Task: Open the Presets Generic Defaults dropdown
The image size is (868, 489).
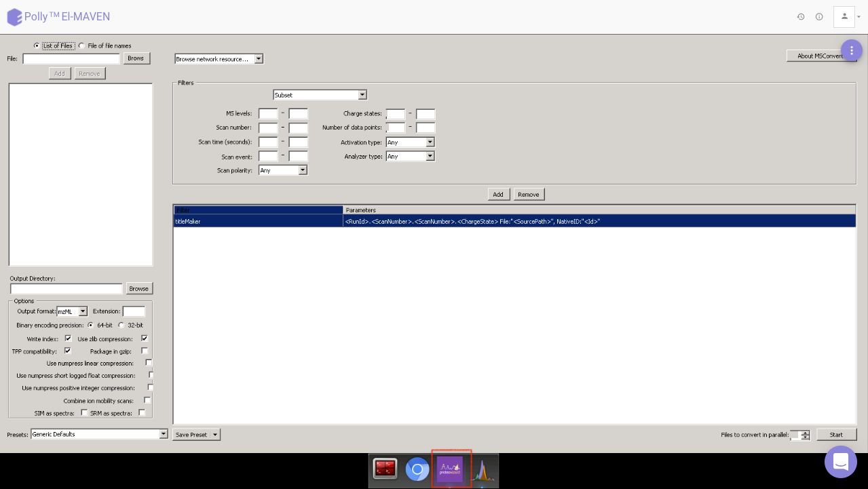Action: 99,434
